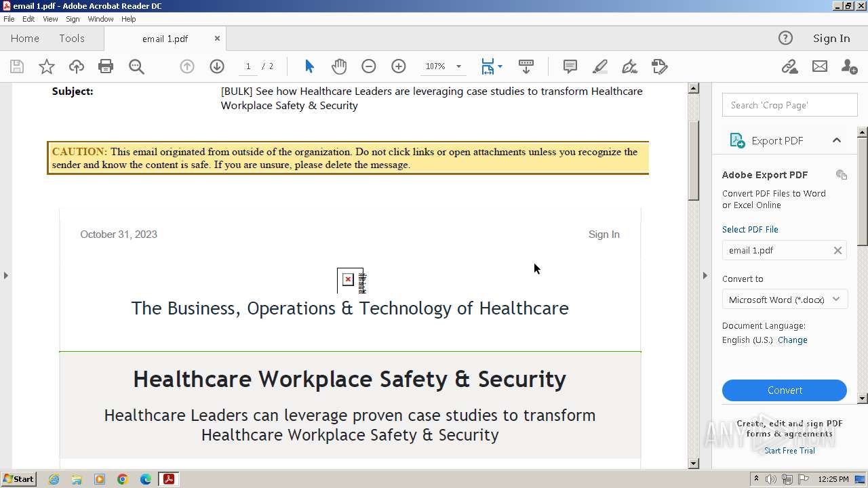The height and width of the screenshot is (488, 868).
Task: Collapse the Export PDF section
Action: click(837, 140)
